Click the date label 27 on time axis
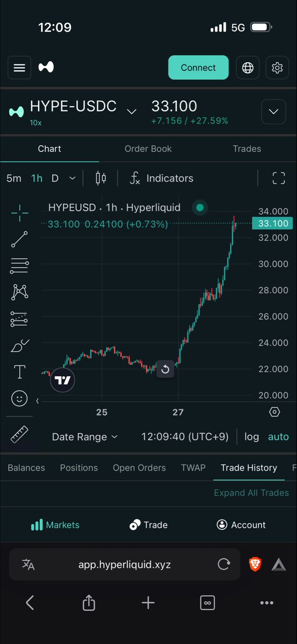The image size is (297, 644). click(178, 412)
